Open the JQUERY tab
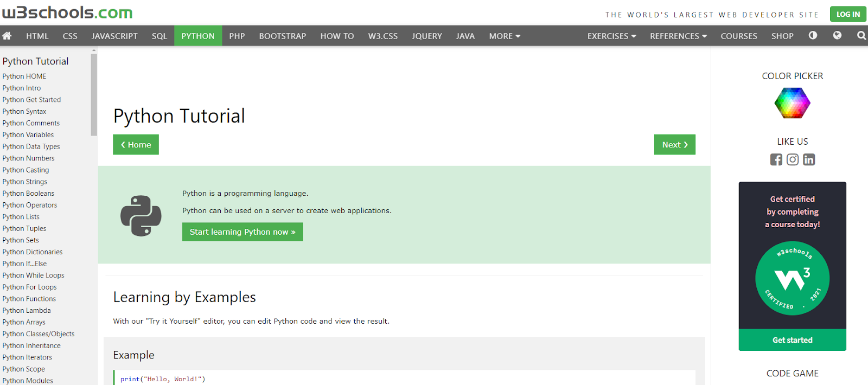 pos(427,36)
